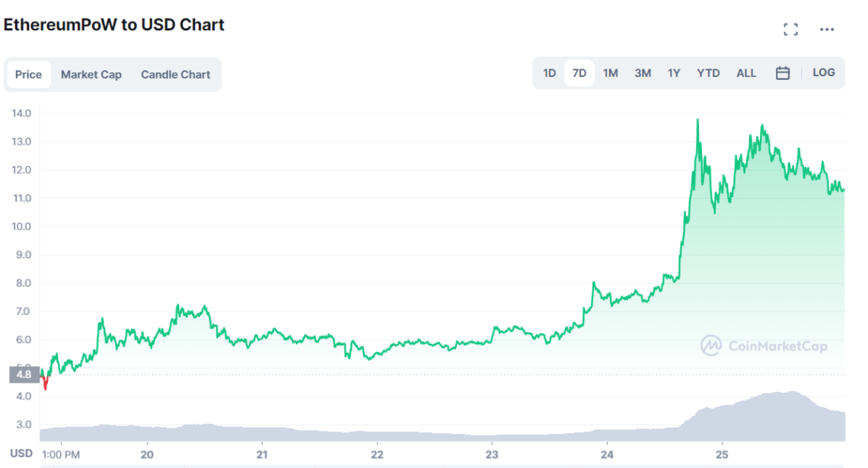The width and height of the screenshot is (868, 468).
Task: Open the three-dot more options menu
Action: [x=827, y=30]
